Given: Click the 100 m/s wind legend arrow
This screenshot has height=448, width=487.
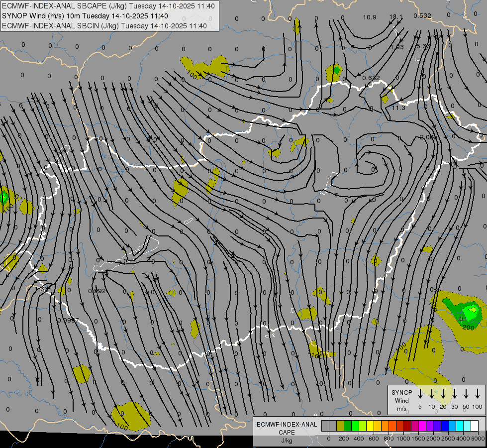Looking at the screenshot, I should click(478, 394).
